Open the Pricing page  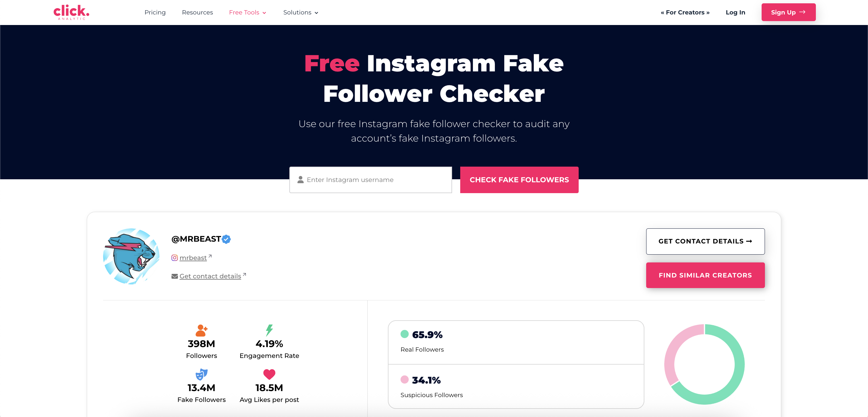[x=155, y=12]
